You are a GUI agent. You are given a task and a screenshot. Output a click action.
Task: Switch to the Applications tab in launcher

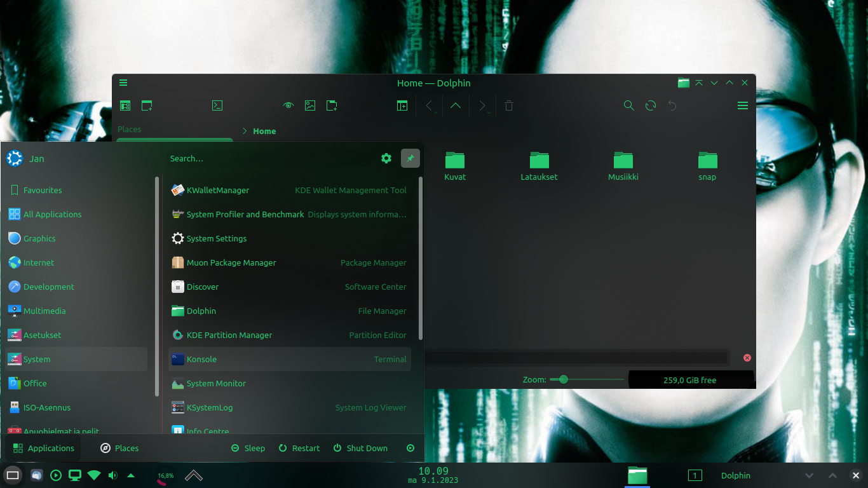(x=43, y=448)
